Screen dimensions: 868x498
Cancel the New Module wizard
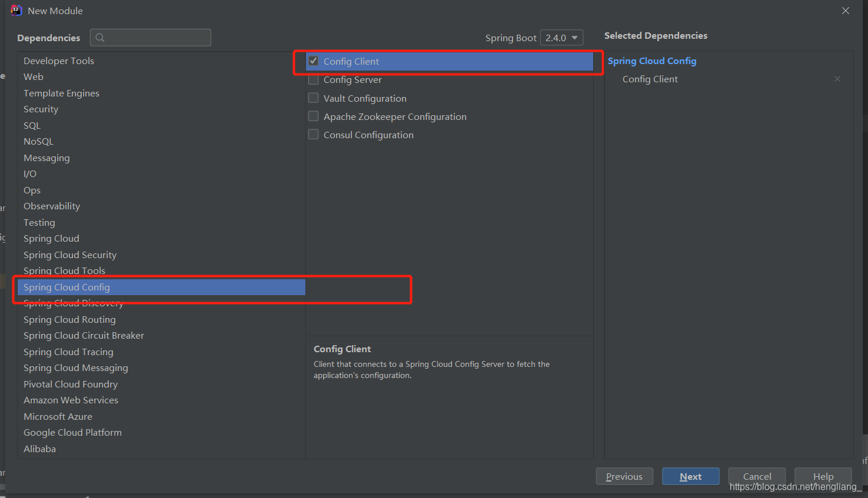pos(757,476)
